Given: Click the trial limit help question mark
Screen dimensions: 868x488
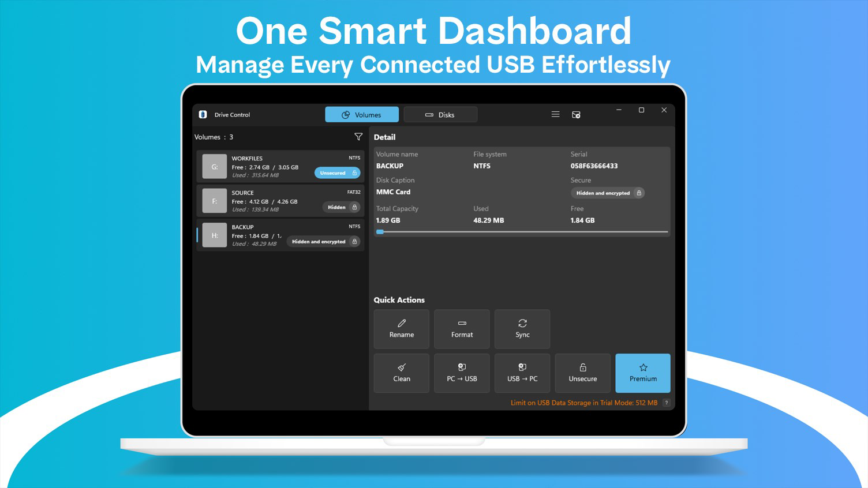Looking at the screenshot, I should pyautogui.click(x=667, y=403).
